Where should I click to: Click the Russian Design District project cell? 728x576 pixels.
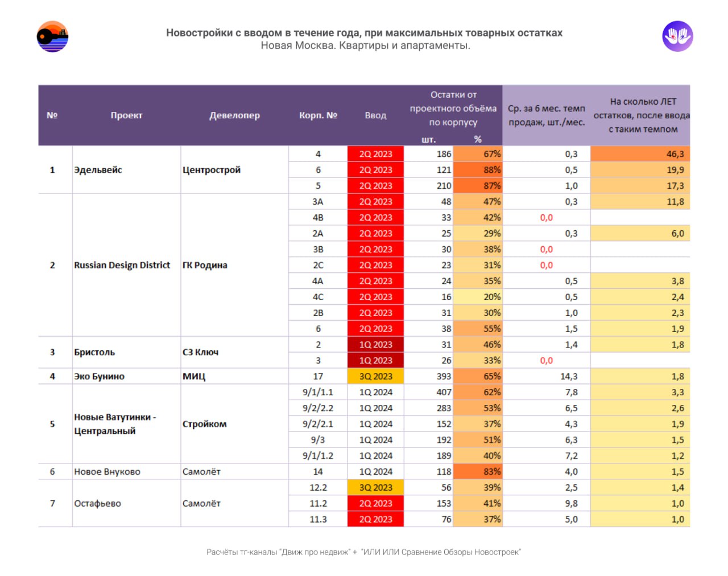click(x=126, y=265)
